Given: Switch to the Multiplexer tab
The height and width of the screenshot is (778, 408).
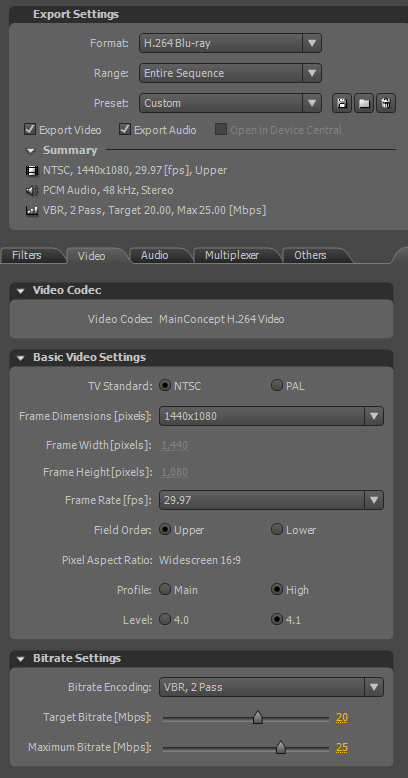Looking at the screenshot, I should click(x=231, y=255).
